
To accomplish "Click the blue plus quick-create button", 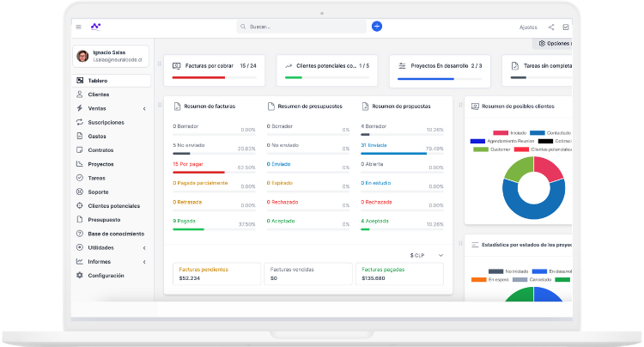I will 376,27.
